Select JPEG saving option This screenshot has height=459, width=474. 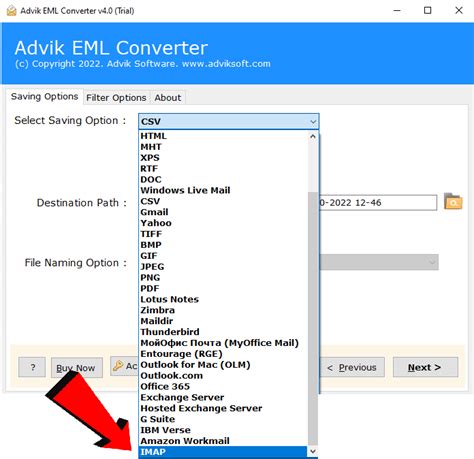coord(223,267)
